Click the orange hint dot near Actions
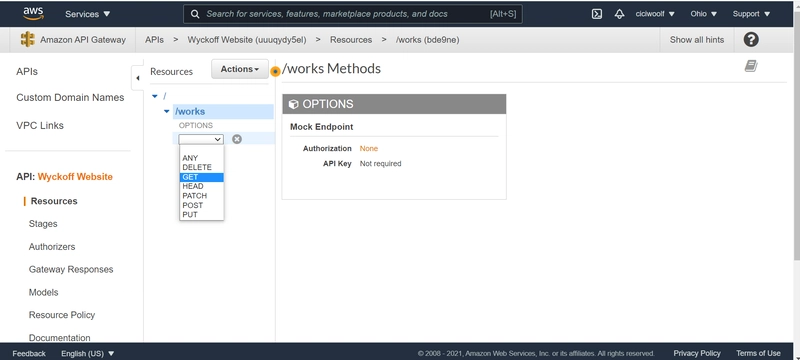Image resolution: width=800 pixels, height=360 pixels. tap(276, 71)
